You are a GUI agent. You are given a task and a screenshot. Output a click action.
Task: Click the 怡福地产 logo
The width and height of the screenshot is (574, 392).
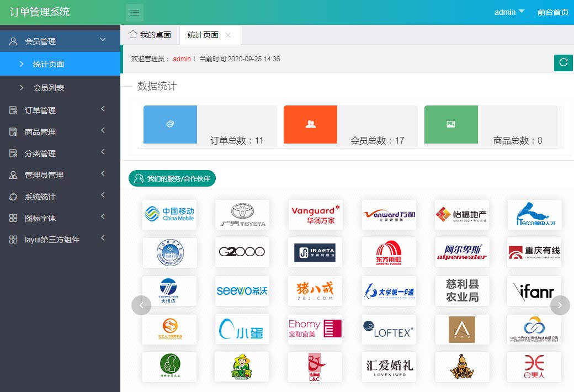coord(462,215)
